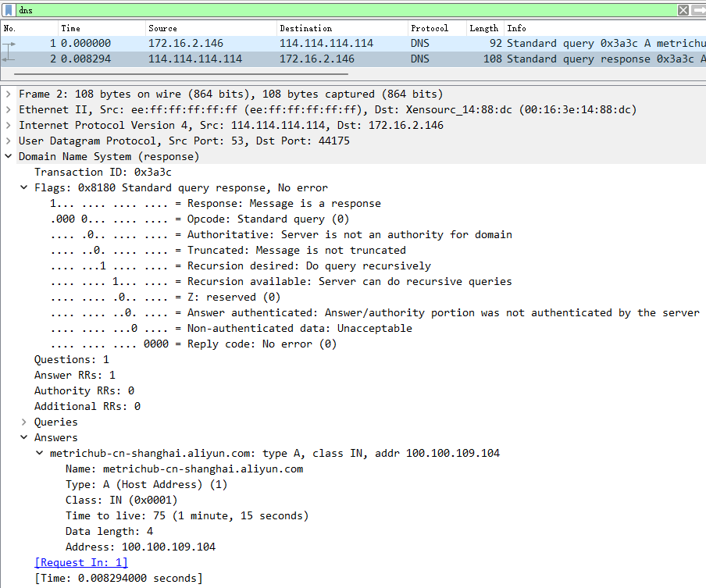Expand User Datagram Protocol section
Image resolution: width=706 pixels, height=588 pixels.
pos(8,141)
